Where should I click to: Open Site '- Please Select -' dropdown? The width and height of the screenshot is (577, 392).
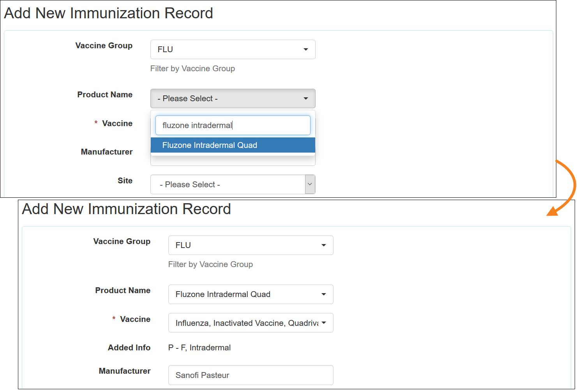pyautogui.click(x=233, y=185)
